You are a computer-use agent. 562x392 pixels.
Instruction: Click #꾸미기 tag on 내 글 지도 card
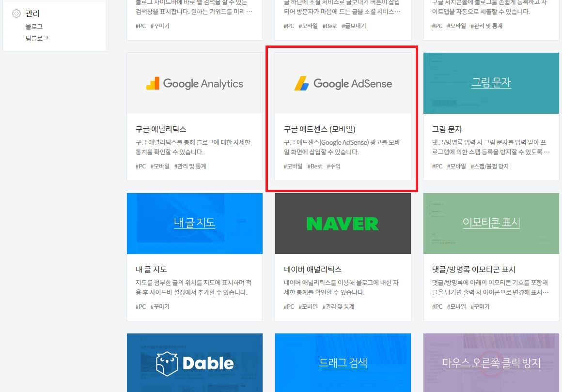160,306
